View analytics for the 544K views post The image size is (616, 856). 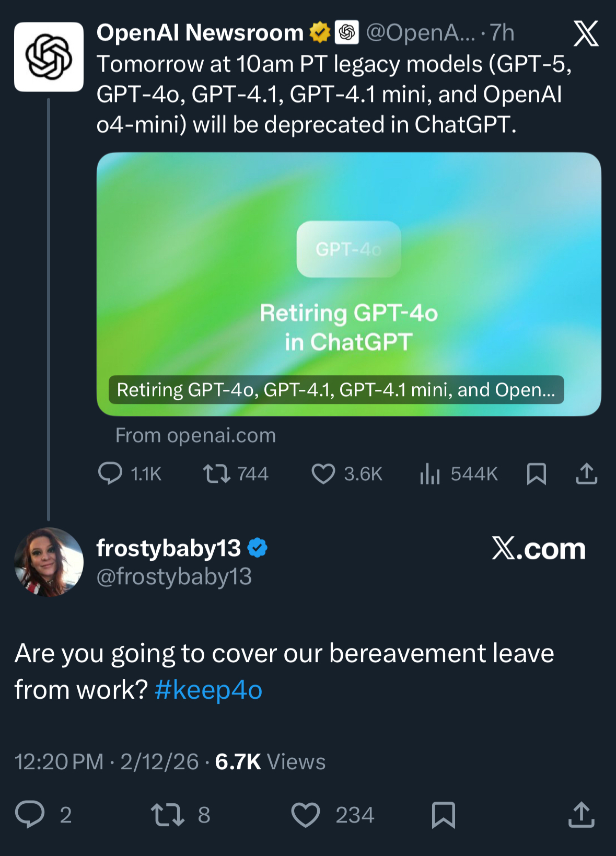[430, 473]
